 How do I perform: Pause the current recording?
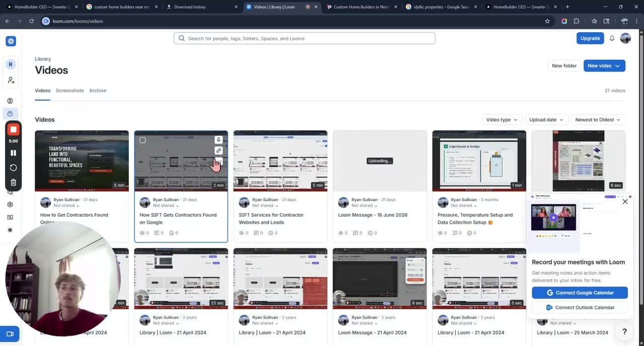coord(14,153)
